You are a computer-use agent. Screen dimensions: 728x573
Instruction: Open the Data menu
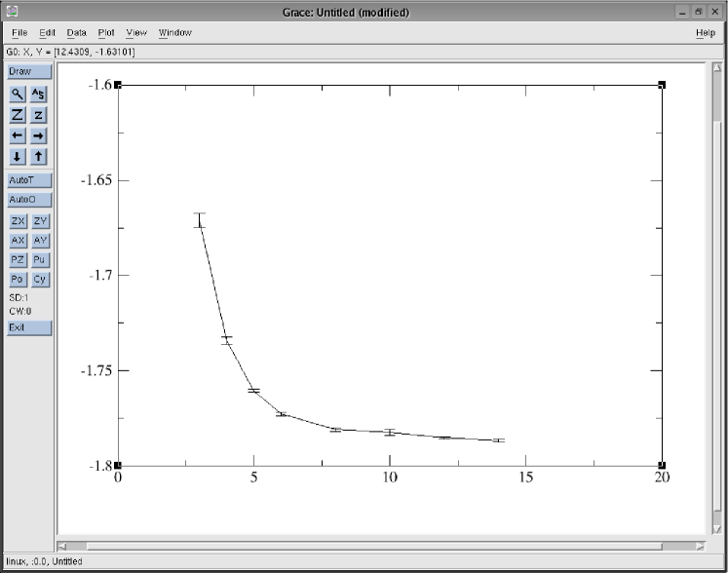click(77, 32)
